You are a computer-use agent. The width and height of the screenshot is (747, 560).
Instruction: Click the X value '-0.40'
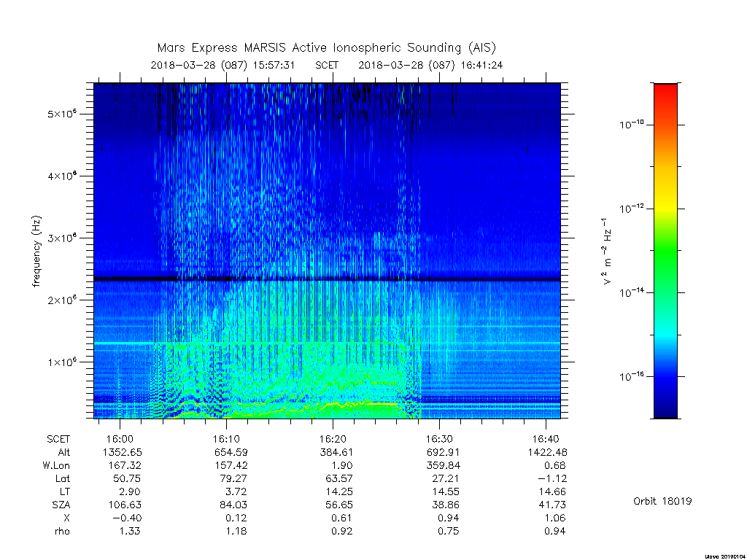(126, 518)
